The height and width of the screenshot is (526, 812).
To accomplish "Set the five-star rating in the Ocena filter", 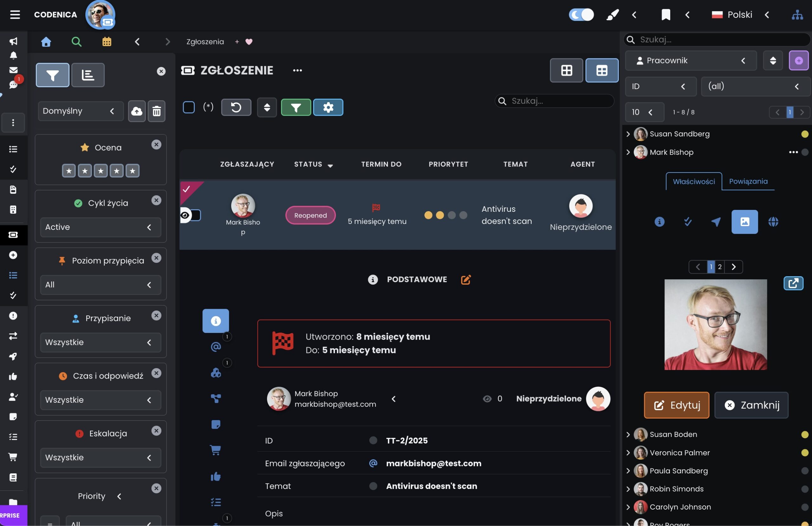I will tap(133, 171).
